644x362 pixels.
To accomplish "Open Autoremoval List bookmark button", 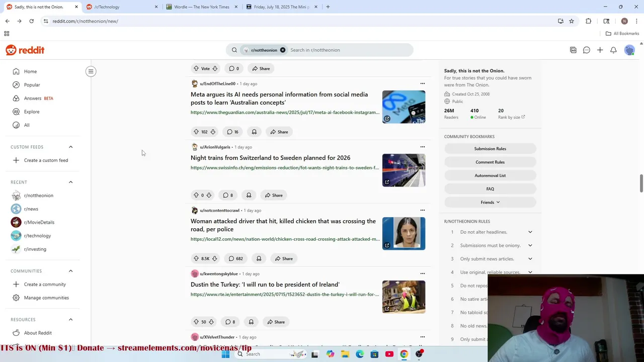I will 490,175.
